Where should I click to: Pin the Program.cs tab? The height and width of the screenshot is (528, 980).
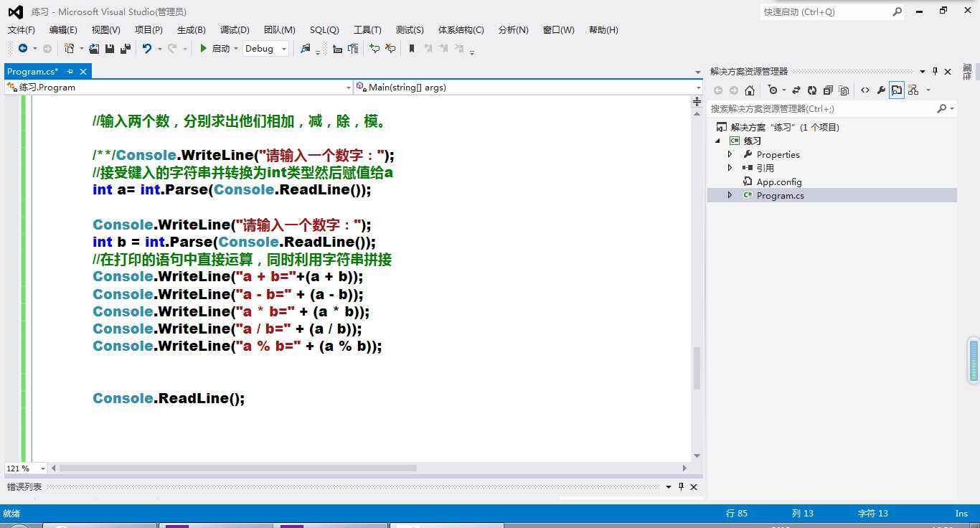pos(70,71)
